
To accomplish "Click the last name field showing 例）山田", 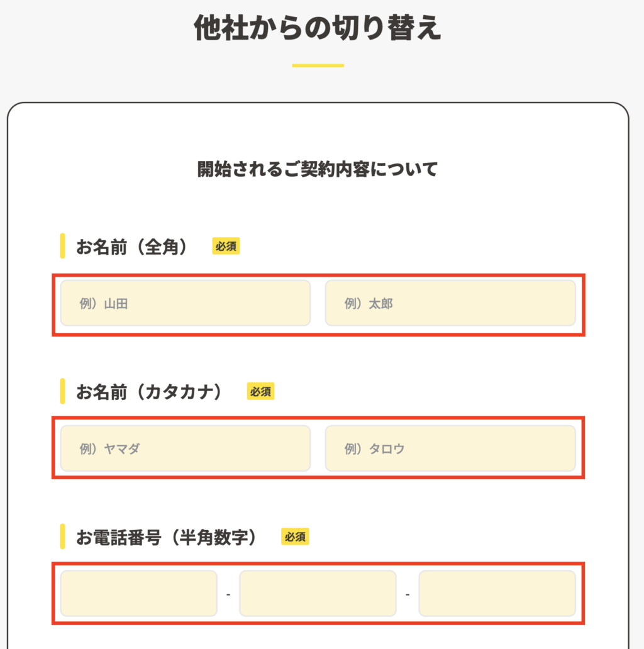I will tap(185, 304).
